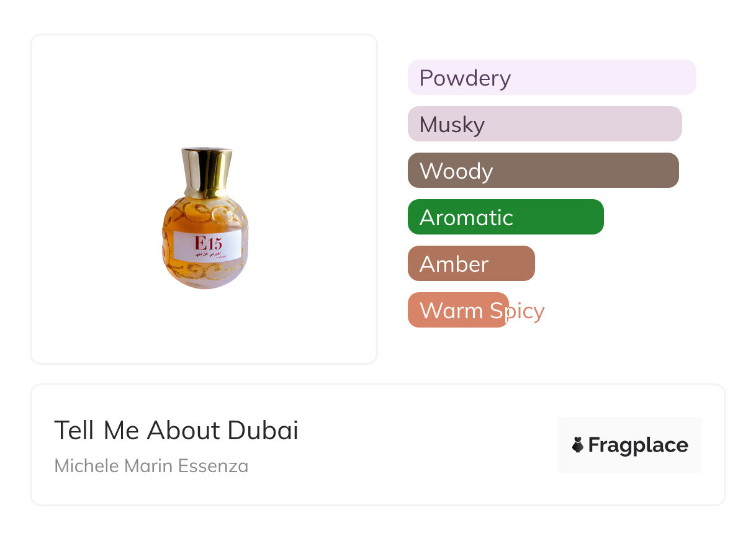Image resolution: width=756 pixels, height=536 pixels.
Task: Select the Warm Spicy accord bar
Action: coord(457,310)
